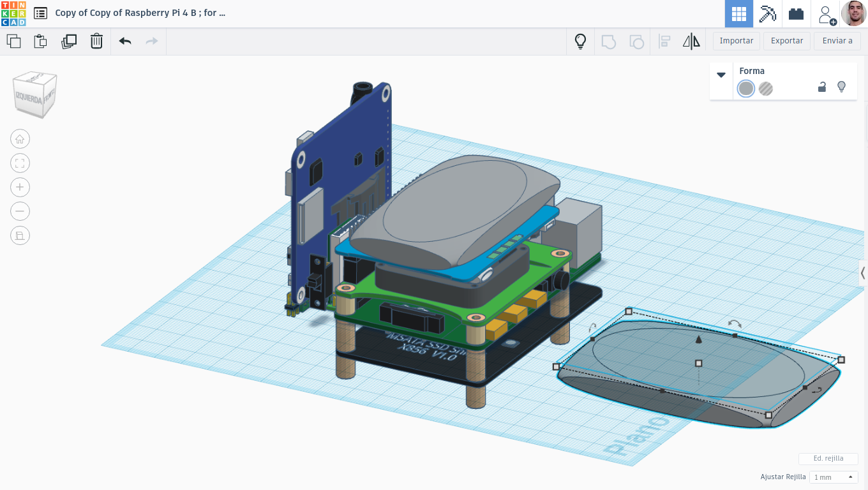Click the Ungroup shapes icon

[636, 41]
